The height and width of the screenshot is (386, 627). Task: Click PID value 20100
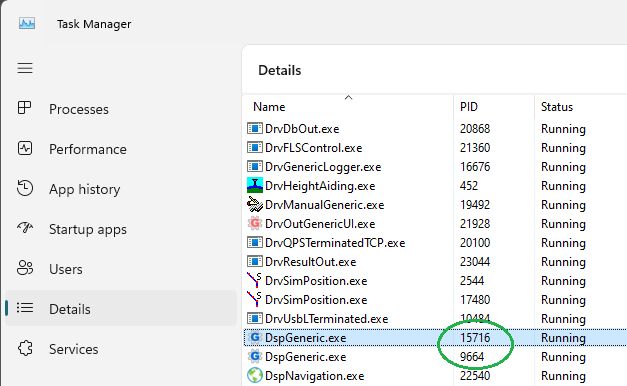475,243
